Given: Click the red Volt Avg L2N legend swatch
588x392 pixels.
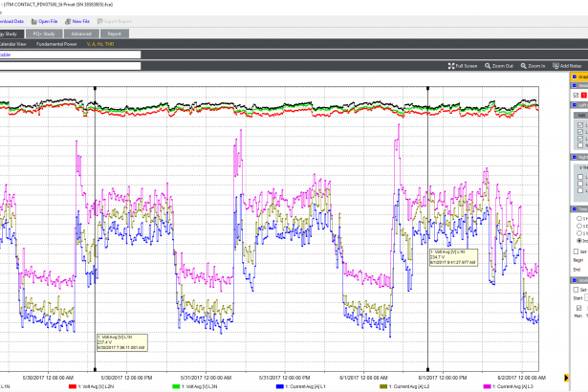Looking at the screenshot, I should (75, 385).
